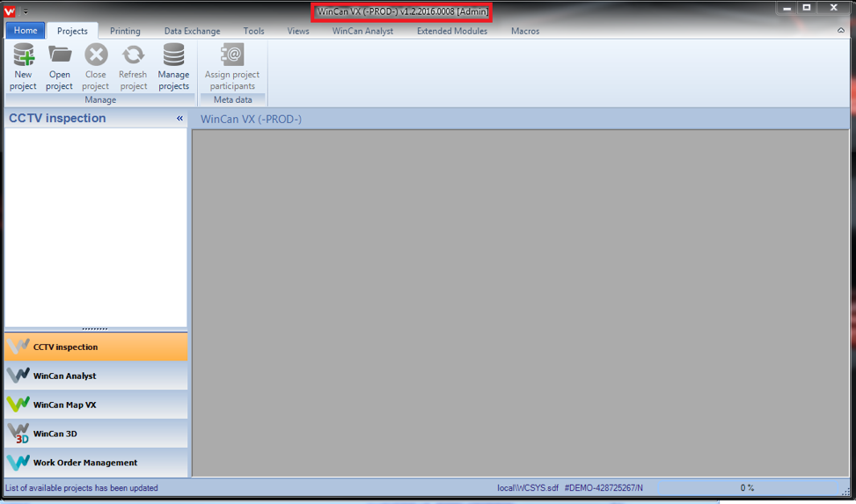
Task: Select WinCan Analyst in navigation pane
Action: (96, 376)
